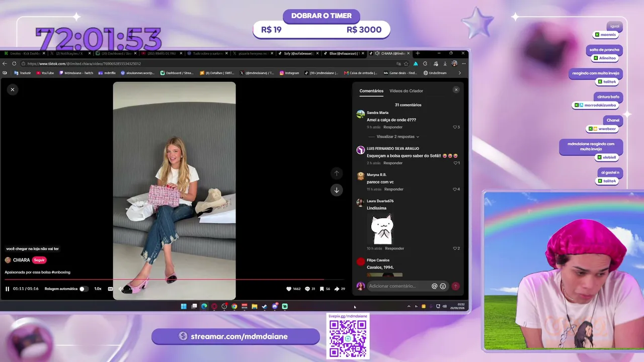Bookmark this page with the star icon
The width and height of the screenshot is (644, 362).
click(406, 64)
